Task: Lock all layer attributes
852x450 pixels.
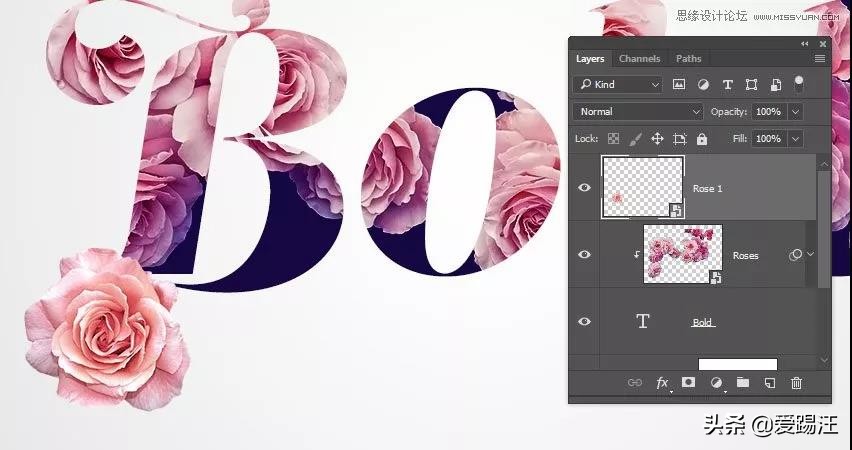Action: [x=702, y=139]
